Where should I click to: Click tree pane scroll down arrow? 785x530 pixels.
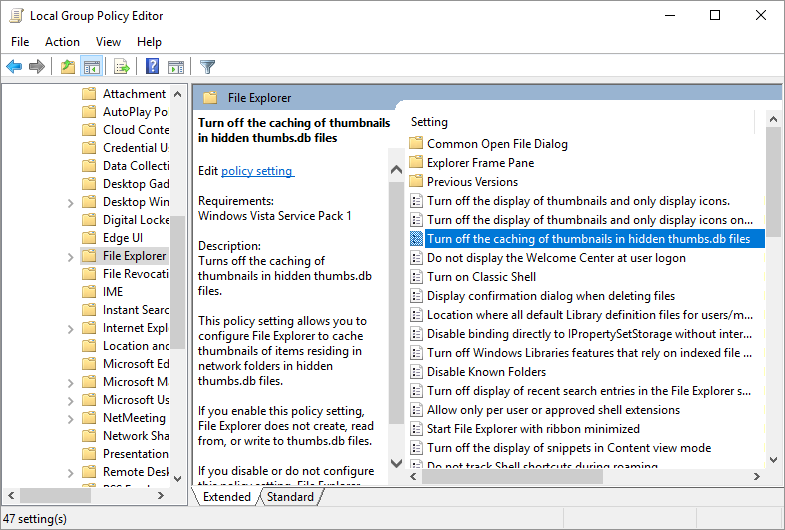[177, 478]
